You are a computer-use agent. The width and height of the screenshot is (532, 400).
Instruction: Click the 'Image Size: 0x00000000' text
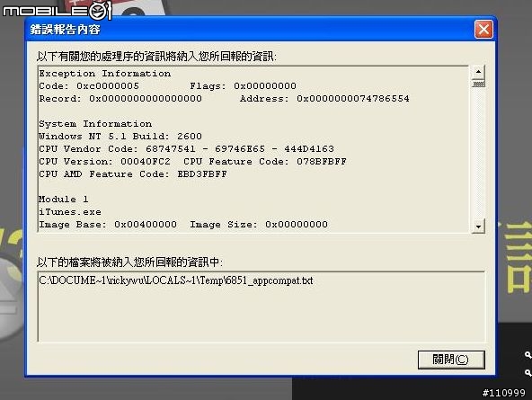(x=259, y=225)
